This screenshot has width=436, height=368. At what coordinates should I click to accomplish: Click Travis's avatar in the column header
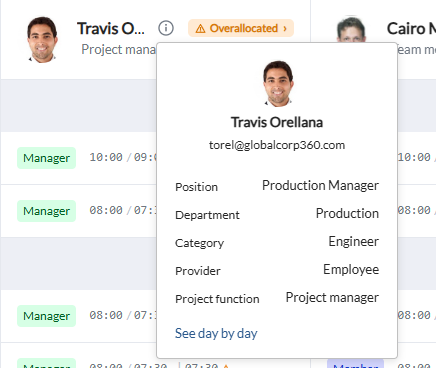(x=42, y=39)
